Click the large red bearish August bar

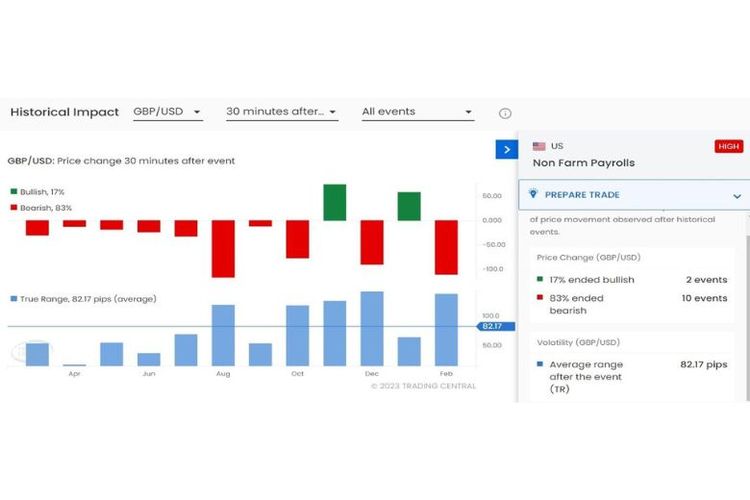tap(223, 249)
